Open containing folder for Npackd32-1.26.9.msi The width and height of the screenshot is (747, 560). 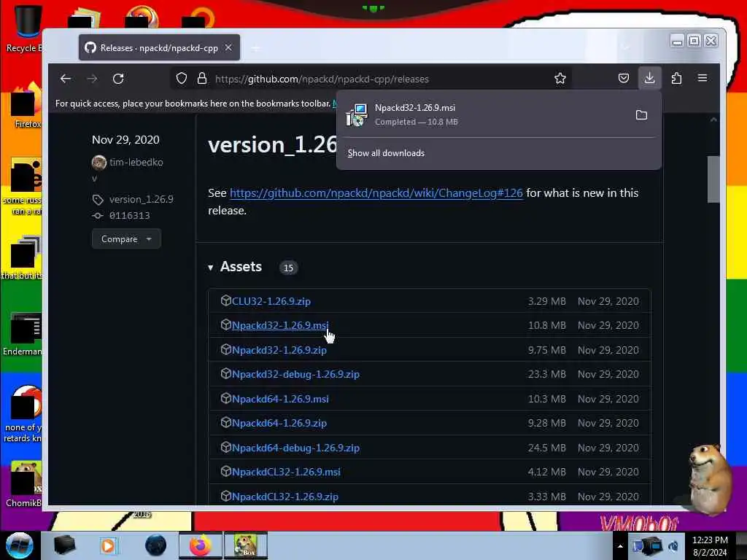coord(641,114)
